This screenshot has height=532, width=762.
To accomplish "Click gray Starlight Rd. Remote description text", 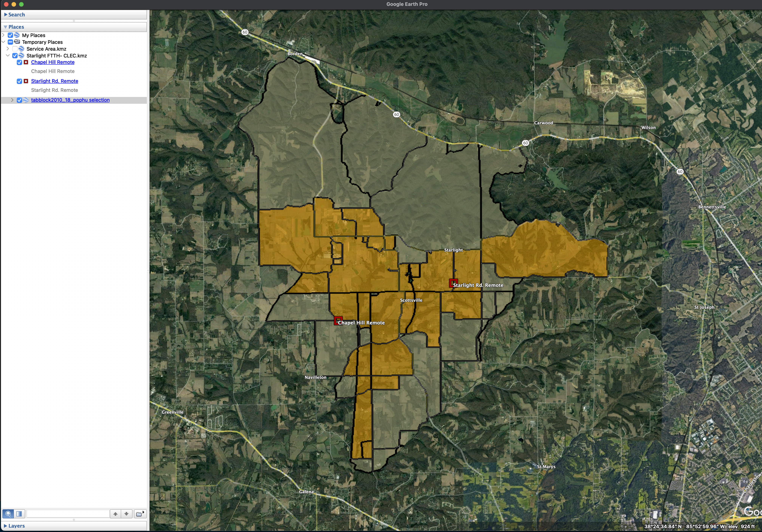I will [x=54, y=90].
